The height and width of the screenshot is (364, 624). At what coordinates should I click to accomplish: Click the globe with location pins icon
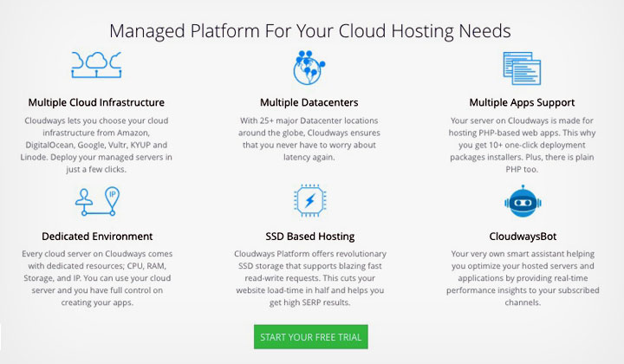[x=309, y=68]
